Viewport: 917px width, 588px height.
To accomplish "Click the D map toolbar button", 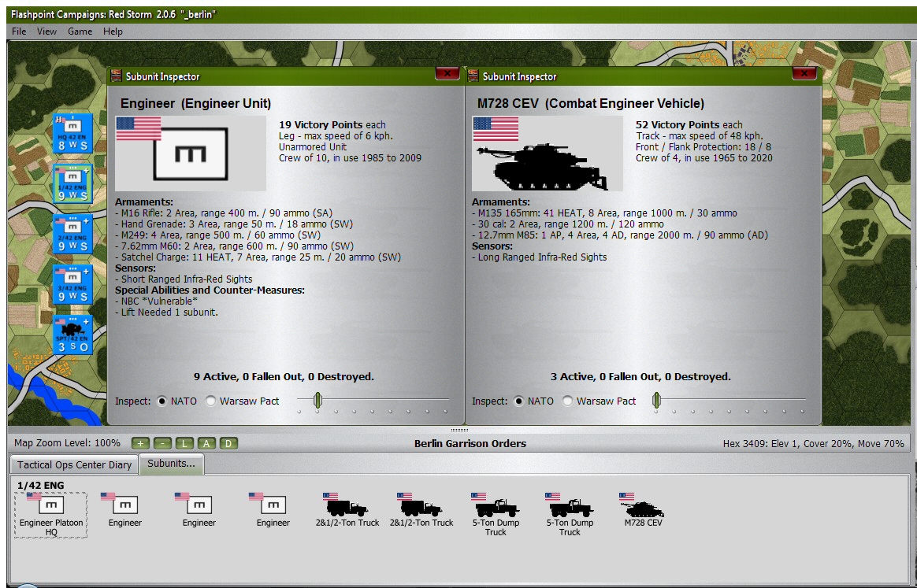I will (x=228, y=443).
